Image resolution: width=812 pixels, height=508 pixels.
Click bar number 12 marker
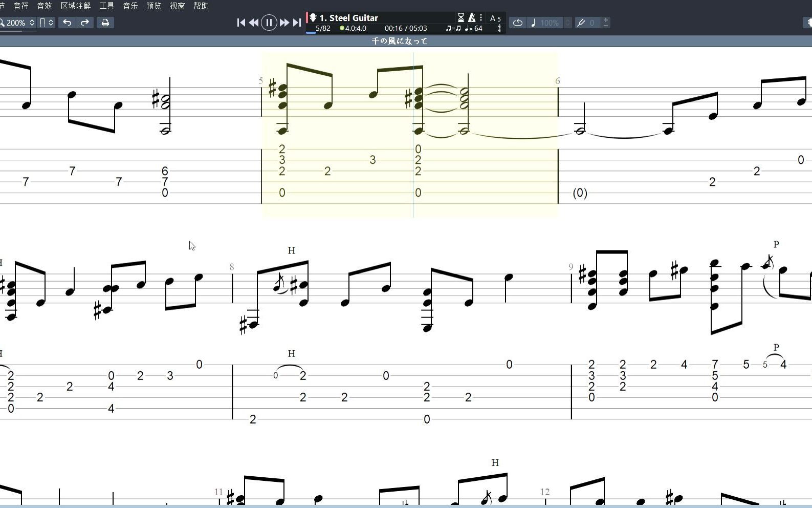[545, 492]
